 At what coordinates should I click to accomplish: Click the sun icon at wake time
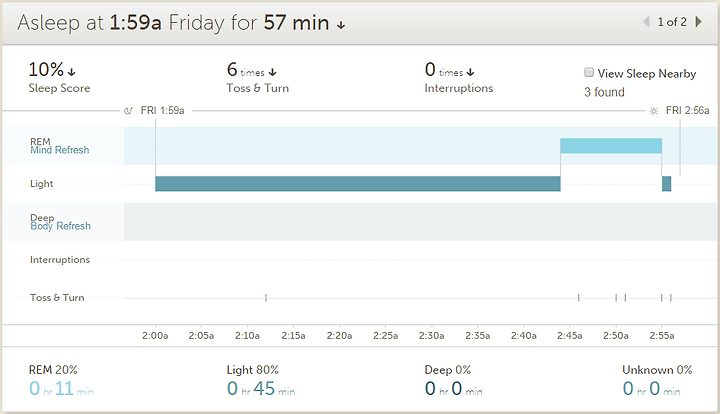[654, 110]
